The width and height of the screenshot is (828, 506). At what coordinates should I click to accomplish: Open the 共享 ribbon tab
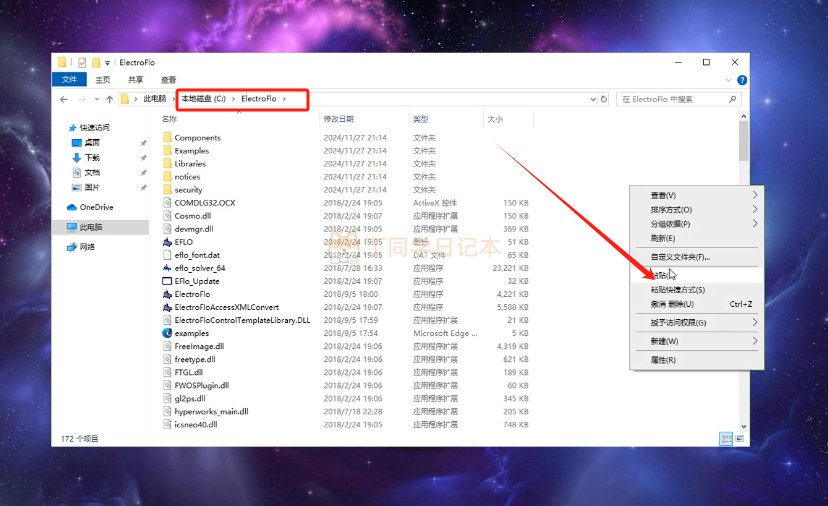click(x=135, y=80)
